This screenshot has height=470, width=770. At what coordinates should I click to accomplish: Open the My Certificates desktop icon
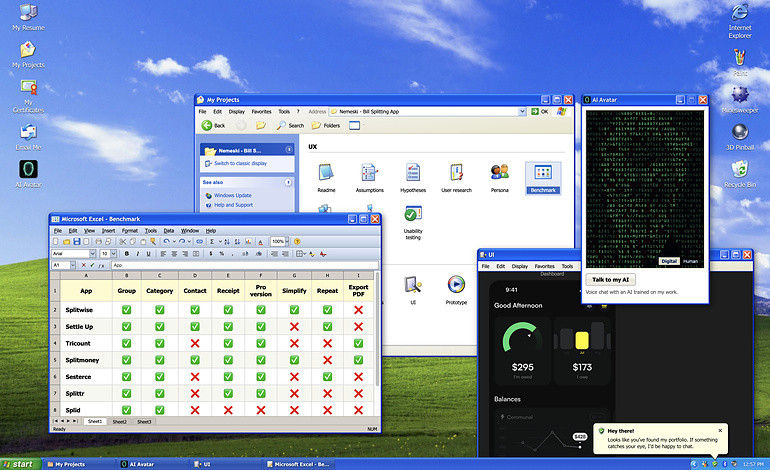coord(28,96)
